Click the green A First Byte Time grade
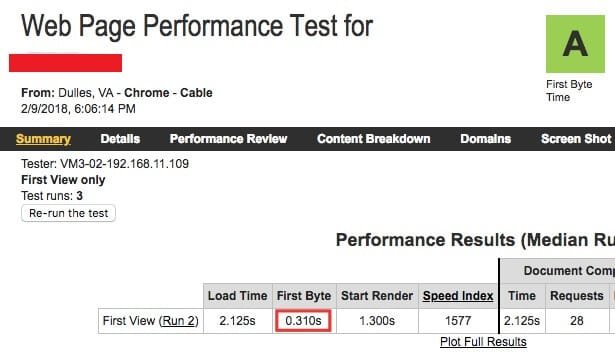Image resolution: width=615 pixels, height=360 pixels. [575, 44]
